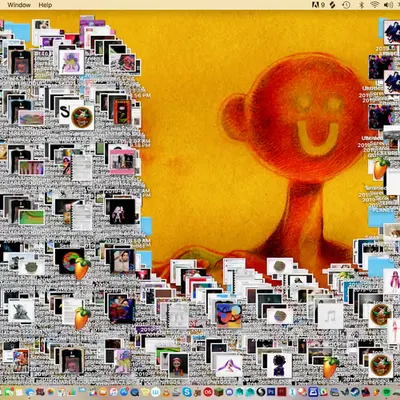This screenshot has width=400, height=400.
Task: Open FL Studio project file at right edge
Action: pyautogui.click(x=380, y=168)
